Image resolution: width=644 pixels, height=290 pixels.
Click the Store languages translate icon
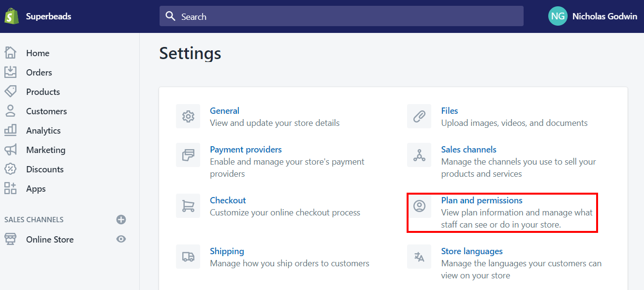click(419, 257)
